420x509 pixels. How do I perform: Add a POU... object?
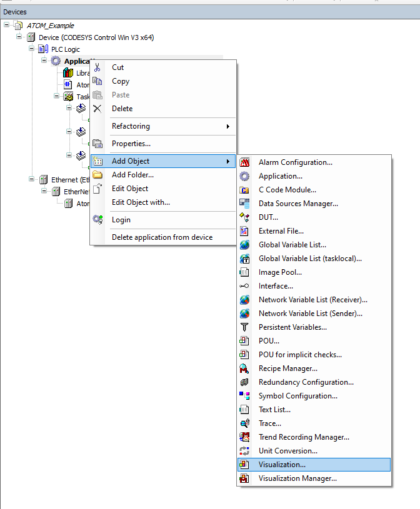click(269, 341)
